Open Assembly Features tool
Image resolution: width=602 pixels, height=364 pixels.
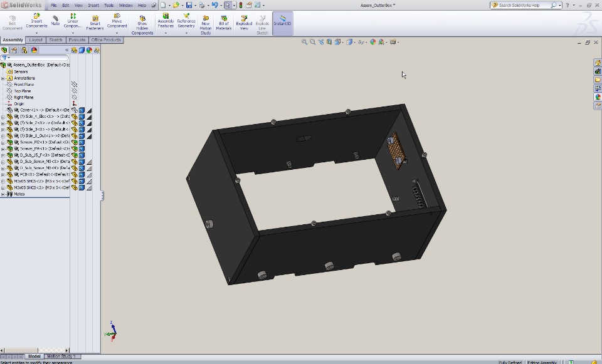click(166, 21)
